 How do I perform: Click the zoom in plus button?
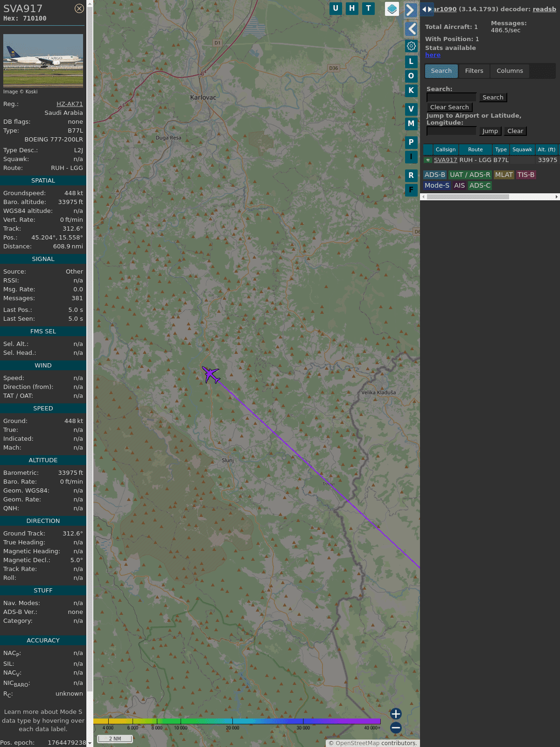pos(396,713)
